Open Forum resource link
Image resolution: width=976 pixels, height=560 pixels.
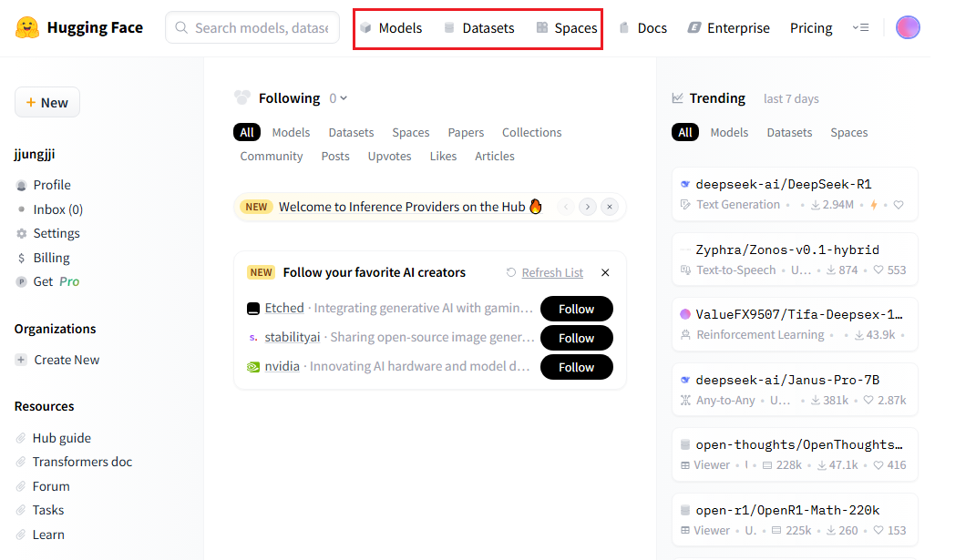point(43,486)
